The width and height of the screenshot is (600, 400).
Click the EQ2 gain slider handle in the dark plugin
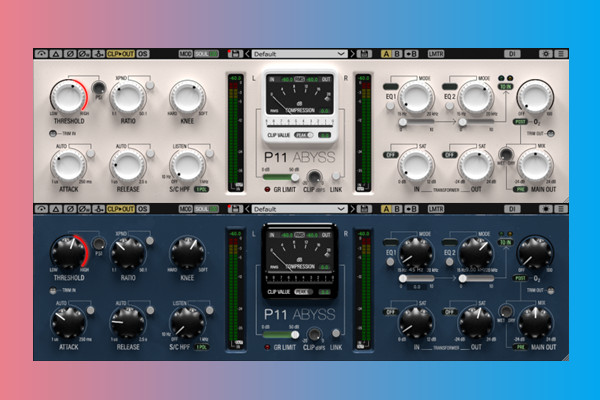pyautogui.click(x=462, y=278)
